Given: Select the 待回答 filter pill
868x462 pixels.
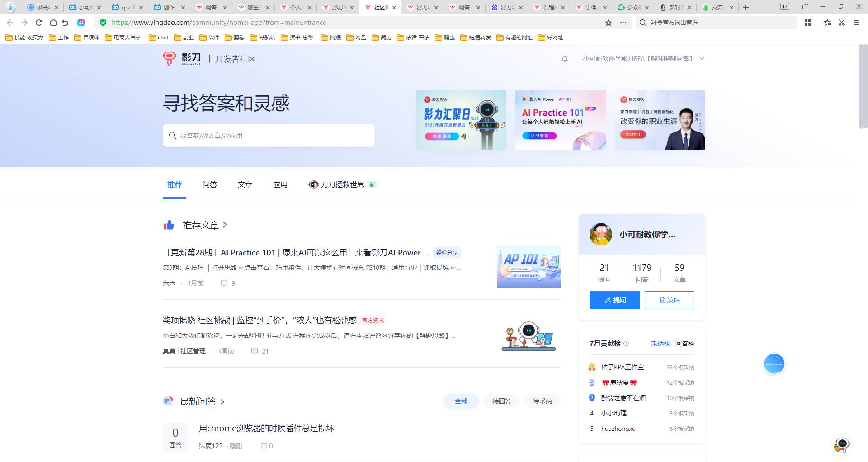Looking at the screenshot, I should (502, 401).
